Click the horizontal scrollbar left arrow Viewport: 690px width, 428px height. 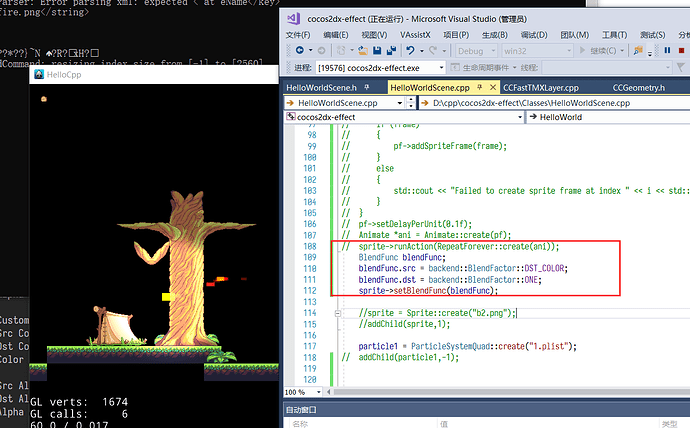pos(329,391)
